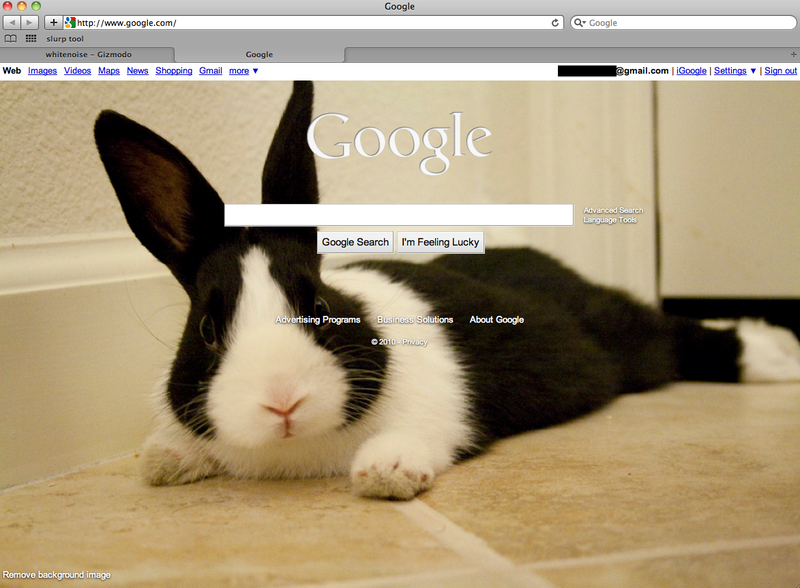Image resolution: width=800 pixels, height=588 pixels.
Task: Open Top Sites grid icon
Action: tap(31, 38)
